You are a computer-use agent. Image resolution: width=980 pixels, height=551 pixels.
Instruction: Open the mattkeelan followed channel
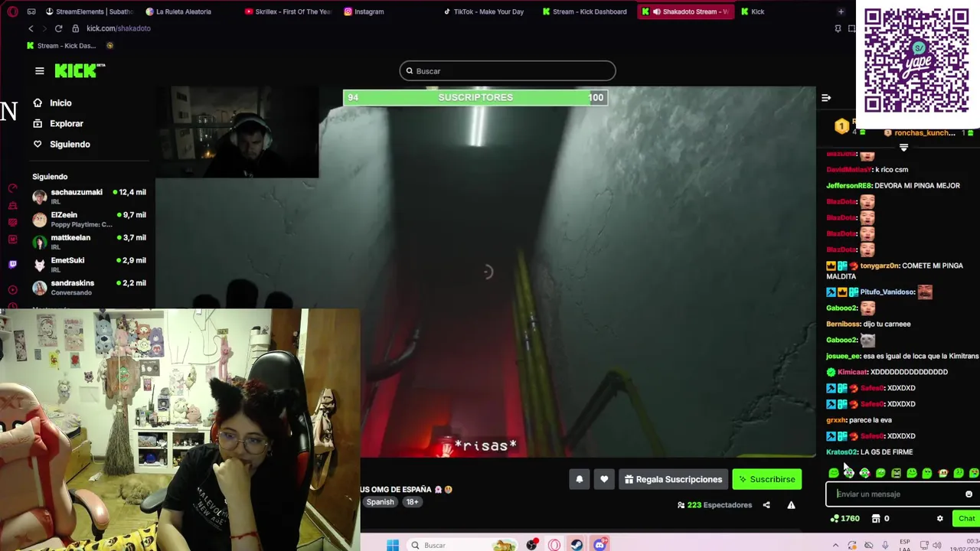tap(88, 242)
